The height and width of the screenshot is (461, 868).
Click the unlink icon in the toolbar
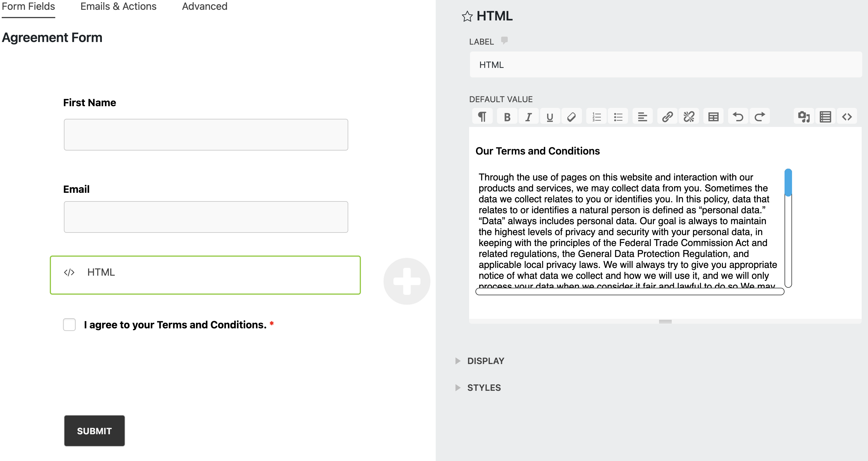[689, 117]
